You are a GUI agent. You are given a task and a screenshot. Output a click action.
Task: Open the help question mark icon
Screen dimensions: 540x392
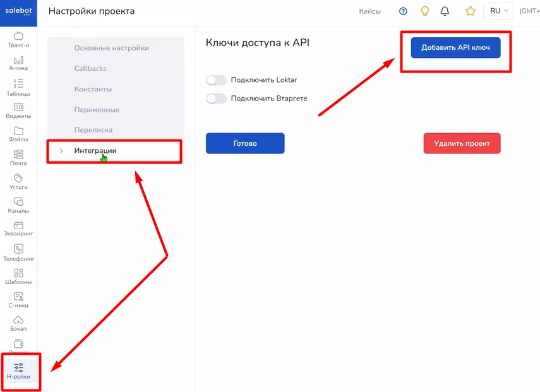coord(404,11)
